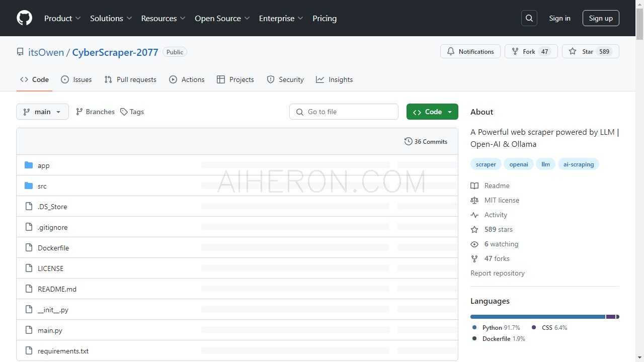
Task: Click the ai-scraping topic tag
Action: (x=579, y=164)
